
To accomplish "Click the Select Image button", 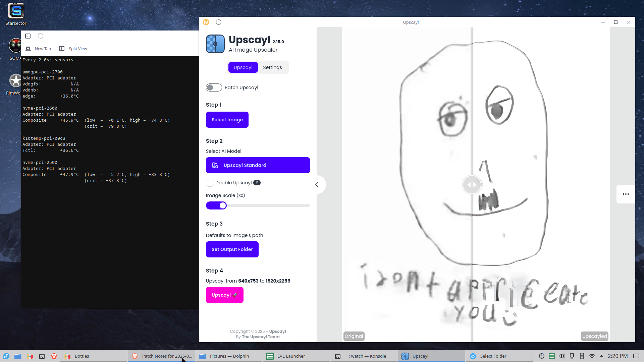I will tap(227, 120).
